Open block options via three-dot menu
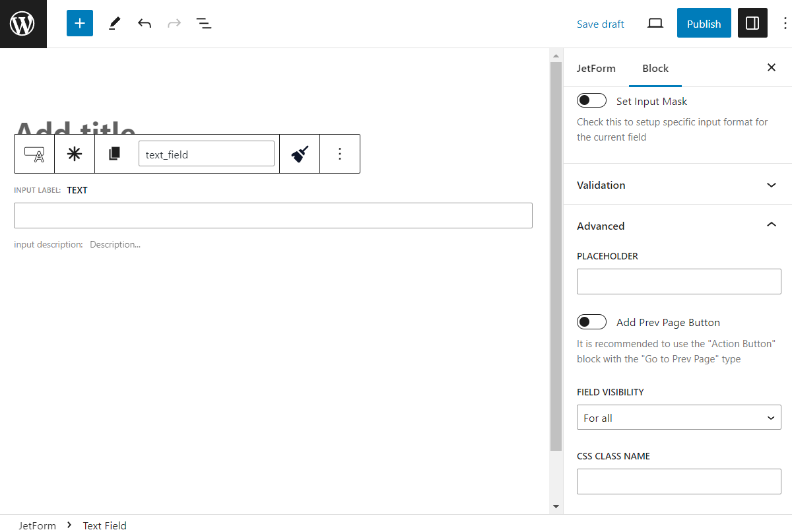Image resolution: width=792 pixels, height=532 pixels. tap(340, 153)
